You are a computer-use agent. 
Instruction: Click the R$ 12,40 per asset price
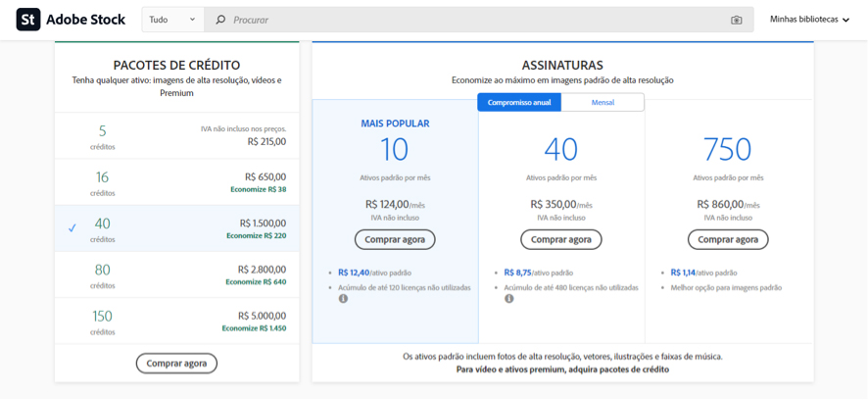tap(354, 273)
